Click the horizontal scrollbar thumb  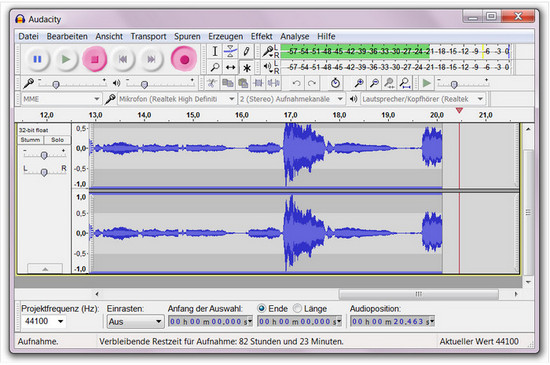(418, 294)
